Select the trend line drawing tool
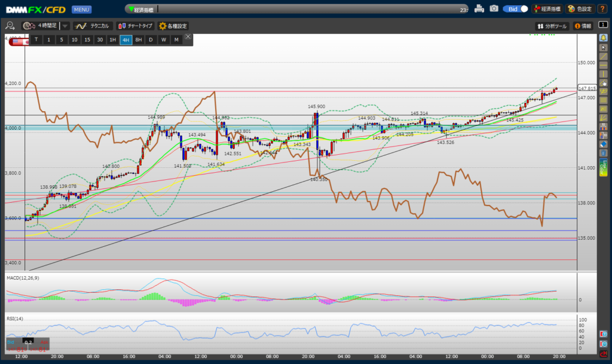612x364 pixels. 604,56
